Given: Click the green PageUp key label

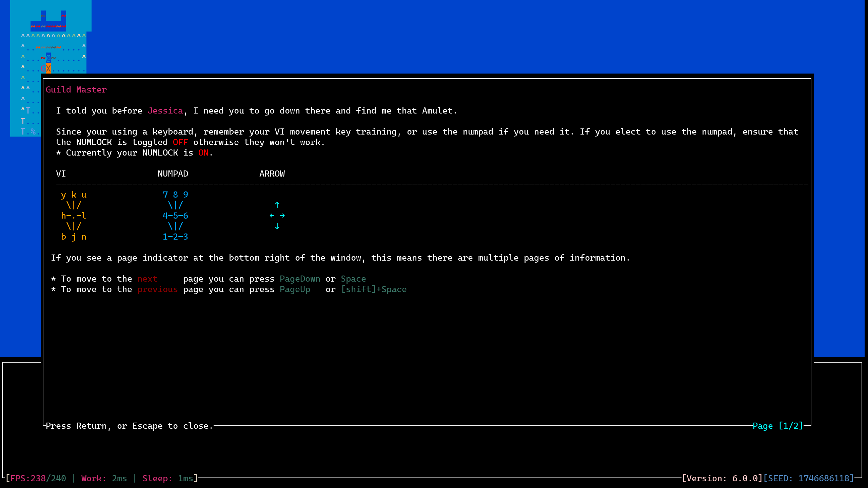Looking at the screenshot, I should click(295, 289).
